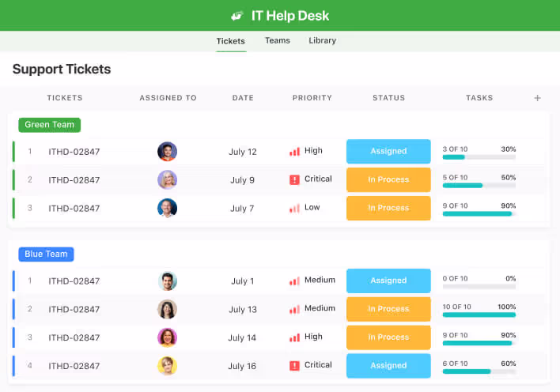Screen dimensions: 560x392
Task: Click the plus icon to add column
Action: (x=538, y=98)
